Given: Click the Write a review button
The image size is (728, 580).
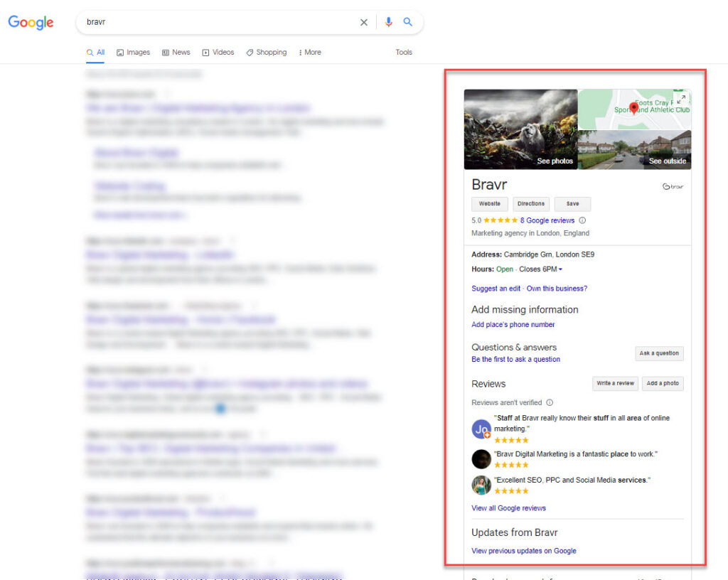Looking at the screenshot, I should (615, 383).
